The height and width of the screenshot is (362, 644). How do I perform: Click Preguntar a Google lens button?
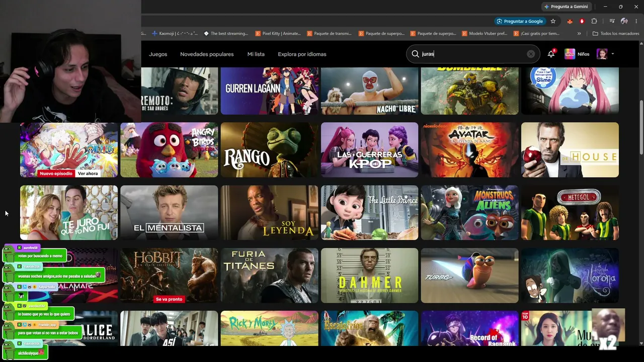pos(519,21)
